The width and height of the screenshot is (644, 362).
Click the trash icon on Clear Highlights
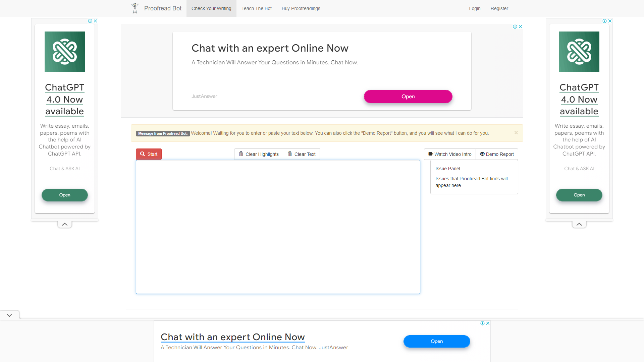coord(240,154)
